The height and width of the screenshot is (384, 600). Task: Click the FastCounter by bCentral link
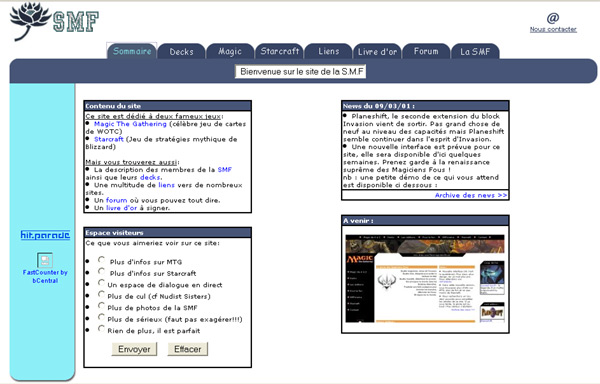pos(45,276)
